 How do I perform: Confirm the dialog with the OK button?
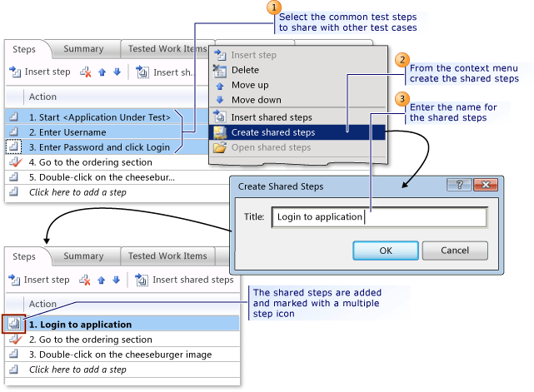(x=385, y=250)
